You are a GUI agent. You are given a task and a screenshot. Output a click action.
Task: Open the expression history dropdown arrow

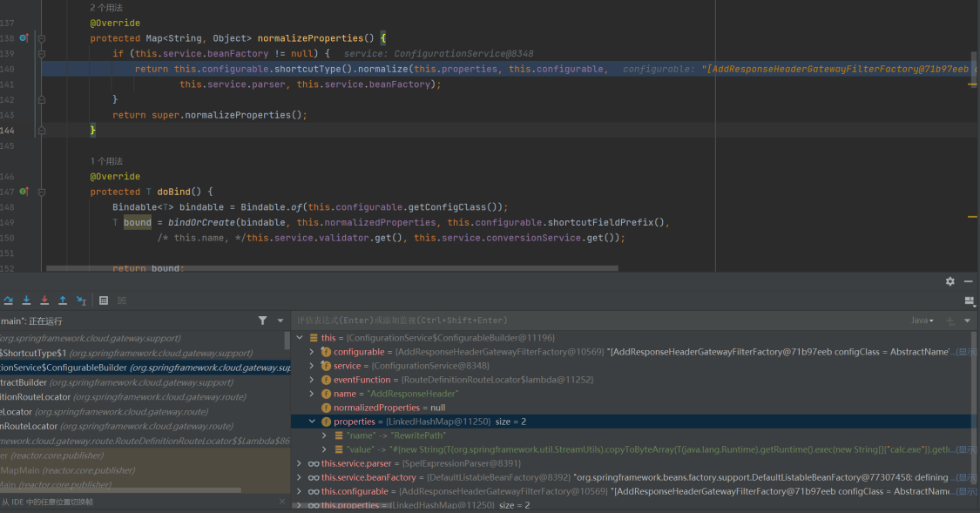click(968, 321)
